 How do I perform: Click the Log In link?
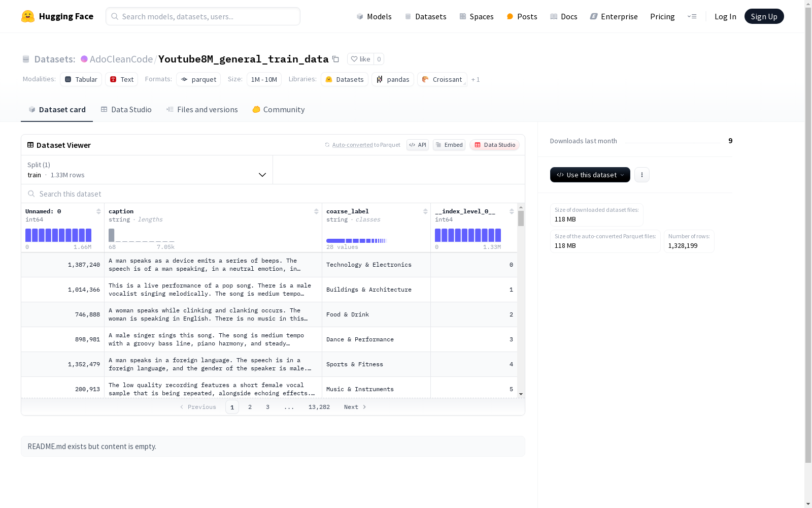click(725, 16)
